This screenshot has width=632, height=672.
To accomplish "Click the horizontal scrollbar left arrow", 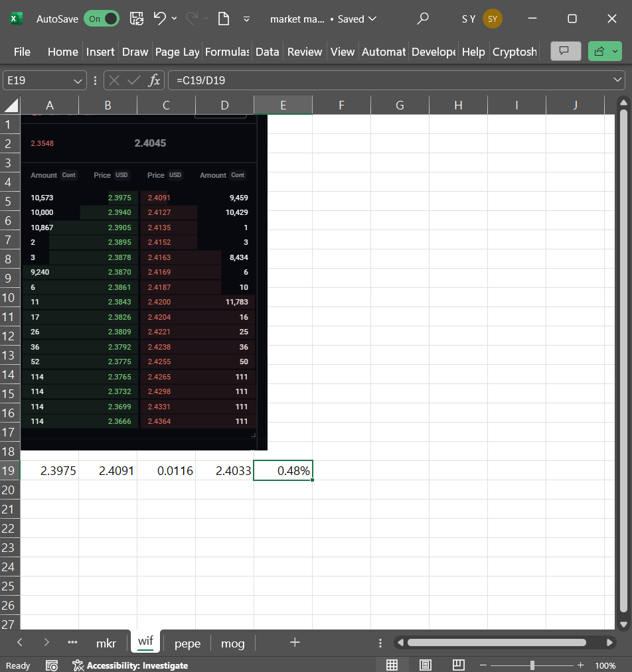I will (x=400, y=642).
